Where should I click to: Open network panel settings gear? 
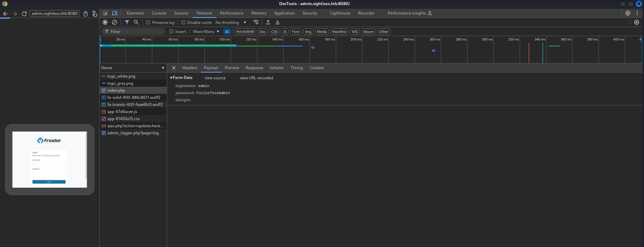(x=637, y=22)
